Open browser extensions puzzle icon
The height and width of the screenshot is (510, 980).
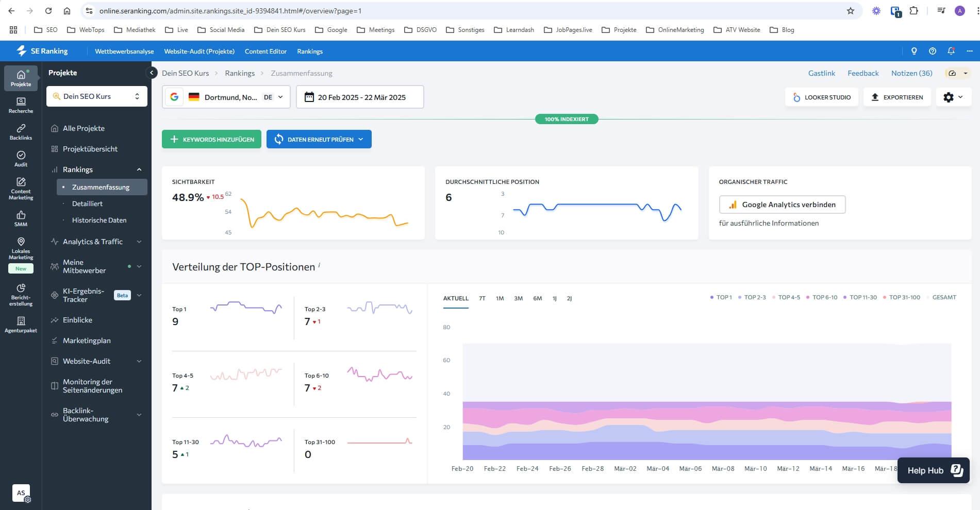(x=914, y=11)
